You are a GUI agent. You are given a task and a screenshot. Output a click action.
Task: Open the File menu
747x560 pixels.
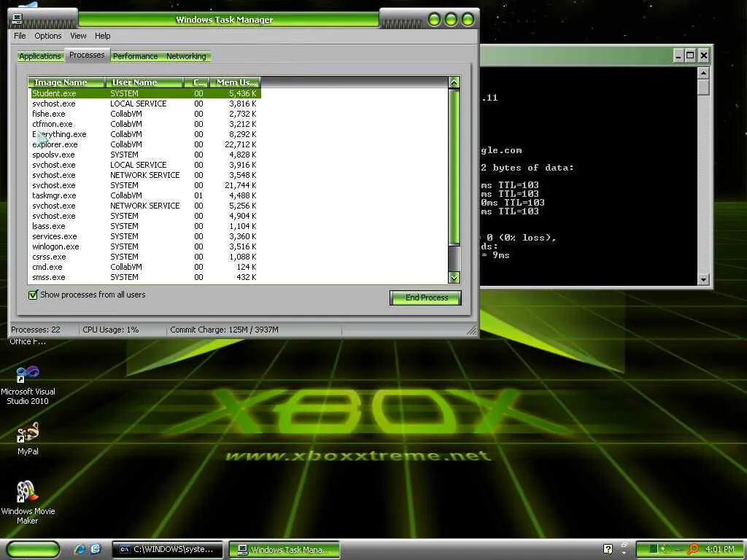click(x=20, y=36)
